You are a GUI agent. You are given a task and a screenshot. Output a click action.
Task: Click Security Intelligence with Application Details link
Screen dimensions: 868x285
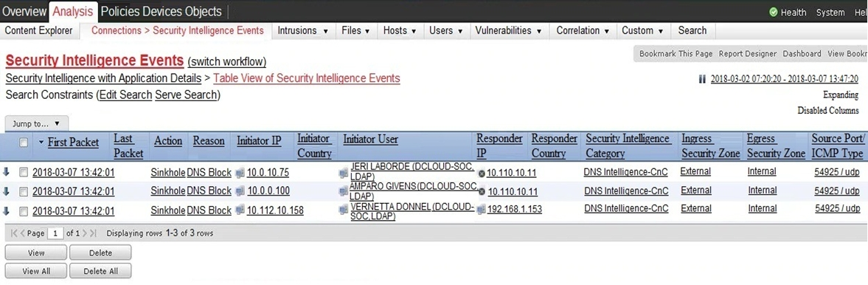point(103,78)
